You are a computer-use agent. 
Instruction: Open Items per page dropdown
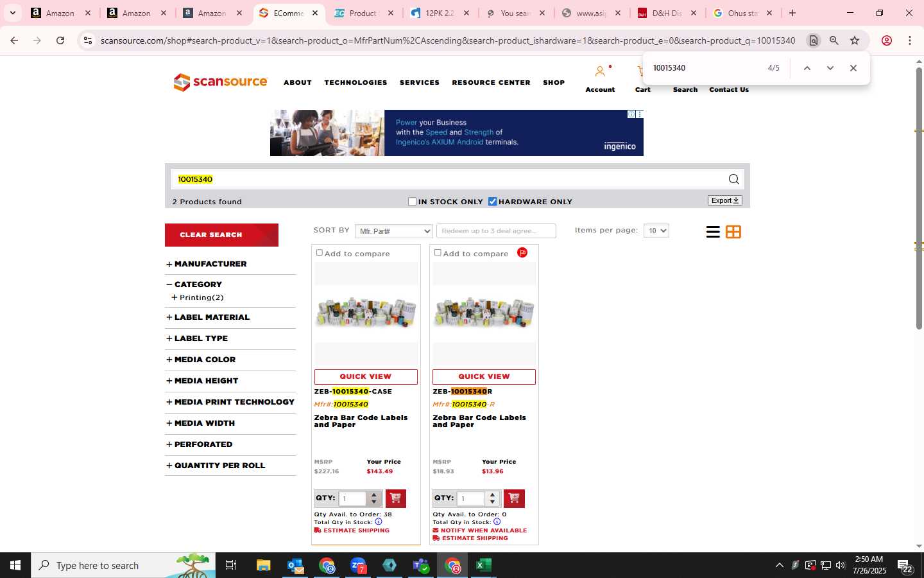click(656, 231)
